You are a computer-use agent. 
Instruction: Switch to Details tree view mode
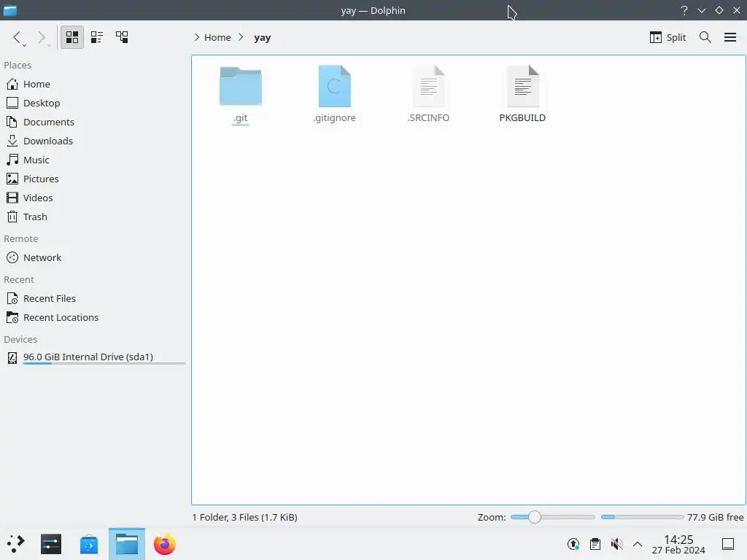[x=122, y=37]
